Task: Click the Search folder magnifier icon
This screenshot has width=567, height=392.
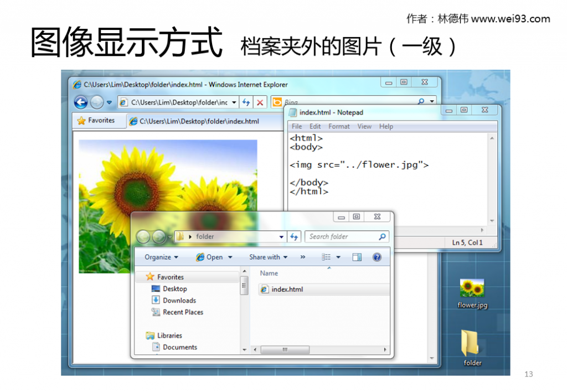Action: click(x=382, y=236)
